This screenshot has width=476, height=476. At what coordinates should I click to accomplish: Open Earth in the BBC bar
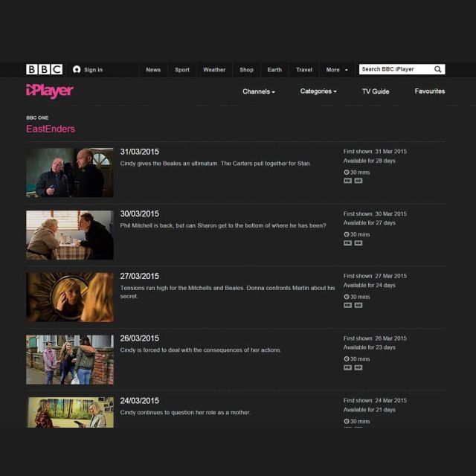tap(274, 70)
